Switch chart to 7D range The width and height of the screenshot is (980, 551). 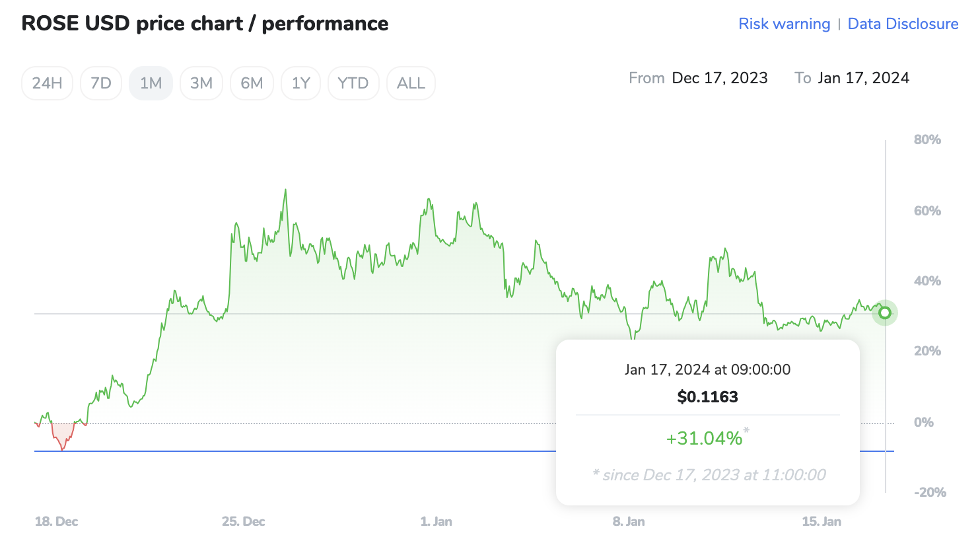[101, 83]
